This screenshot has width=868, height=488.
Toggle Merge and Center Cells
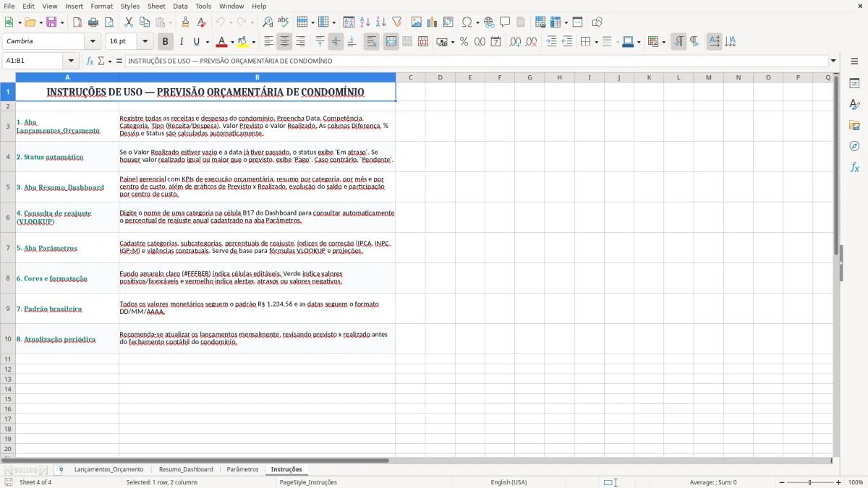[391, 42]
